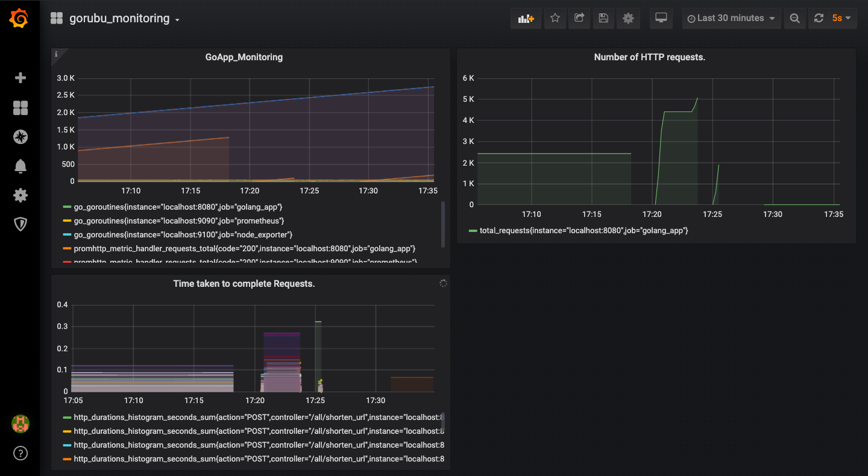
Task: Click the Grafana logo home icon
Action: point(19,18)
